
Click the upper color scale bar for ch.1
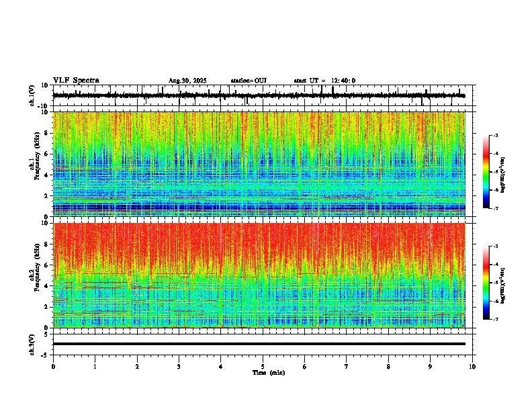click(x=486, y=172)
